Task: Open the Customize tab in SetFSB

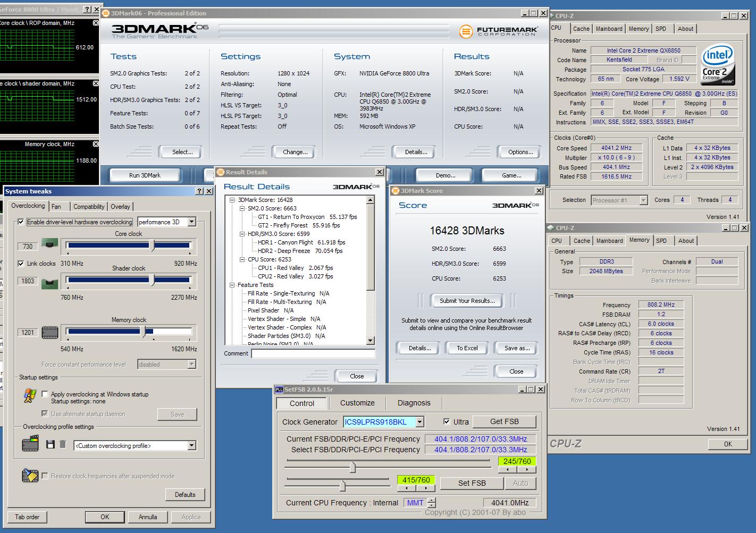Action: coord(357,403)
